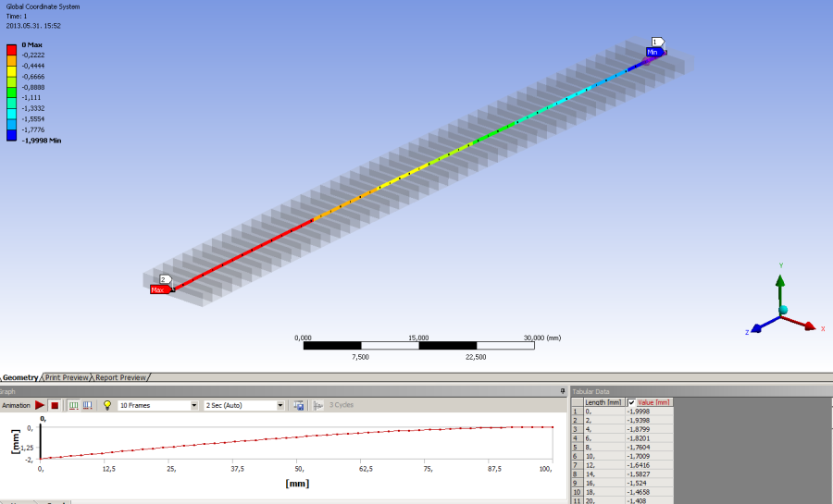Pin the Graph panel with pushpin

tap(563, 391)
